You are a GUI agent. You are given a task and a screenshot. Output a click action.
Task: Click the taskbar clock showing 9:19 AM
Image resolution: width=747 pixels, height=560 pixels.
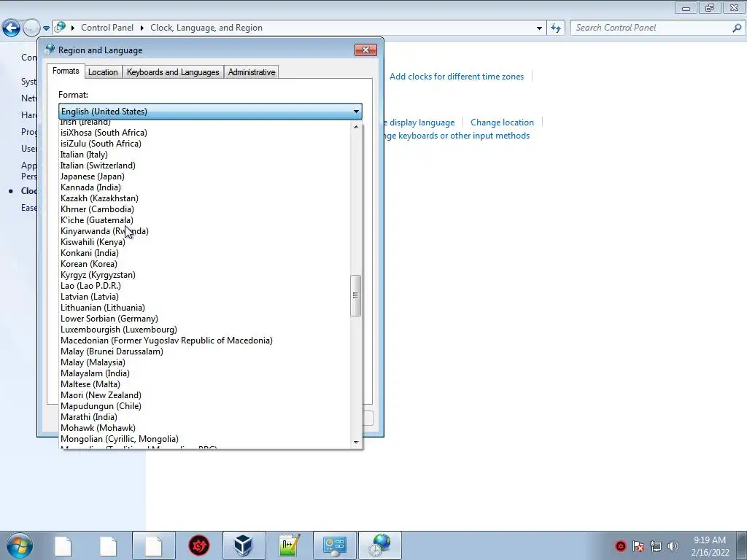click(x=710, y=546)
